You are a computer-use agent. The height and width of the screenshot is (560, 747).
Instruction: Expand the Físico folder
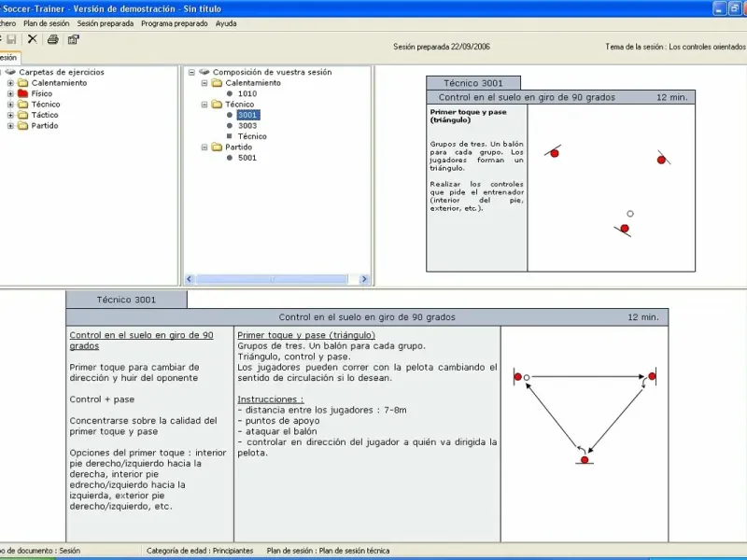(x=10, y=93)
